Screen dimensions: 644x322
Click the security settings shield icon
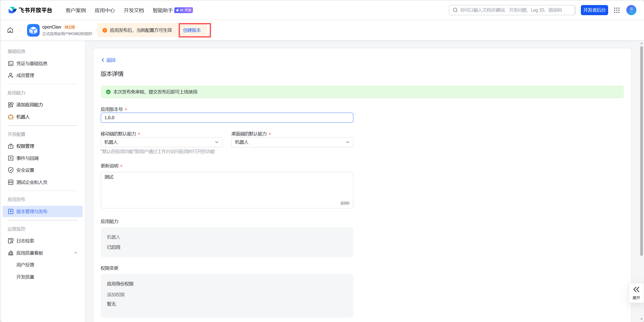[11, 170]
